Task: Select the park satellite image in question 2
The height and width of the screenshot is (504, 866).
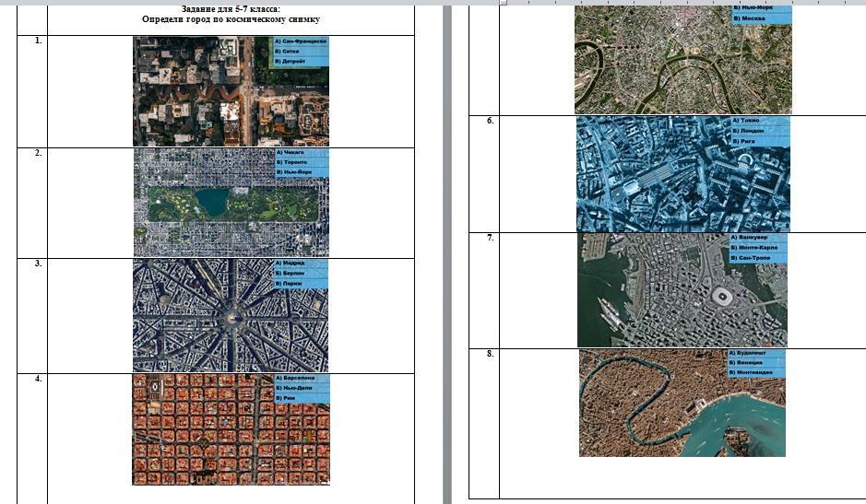Action: (x=231, y=203)
